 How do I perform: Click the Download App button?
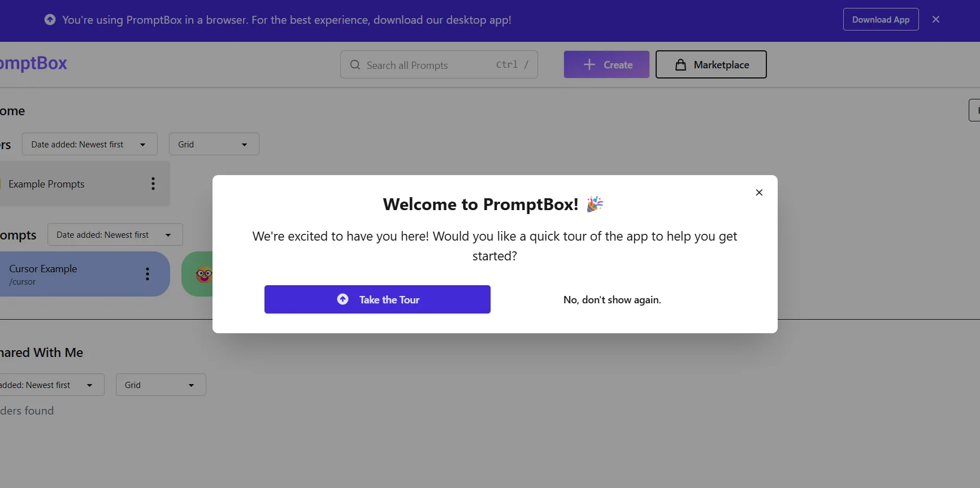[x=880, y=19]
